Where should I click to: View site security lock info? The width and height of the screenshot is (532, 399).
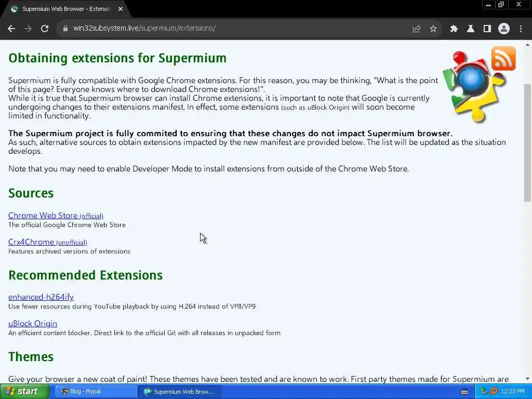click(65, 29)
